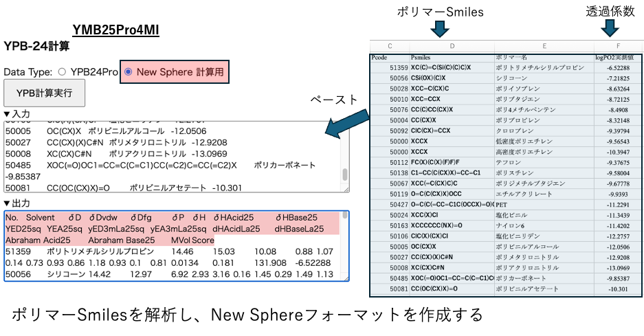
Task: Click Smiles cell XC(C)=C(Si(C)(C)C)X
Action: [x=452, y=67]
